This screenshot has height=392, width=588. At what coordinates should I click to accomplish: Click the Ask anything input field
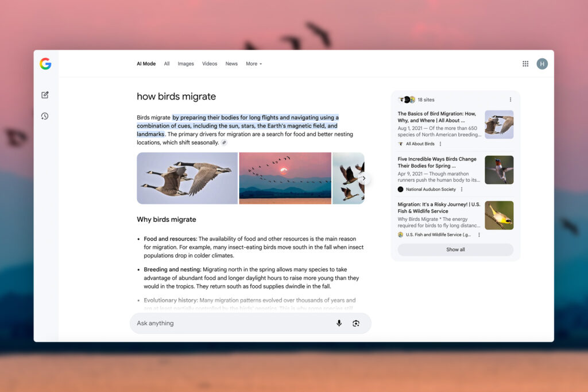click(x=230, y=323)
